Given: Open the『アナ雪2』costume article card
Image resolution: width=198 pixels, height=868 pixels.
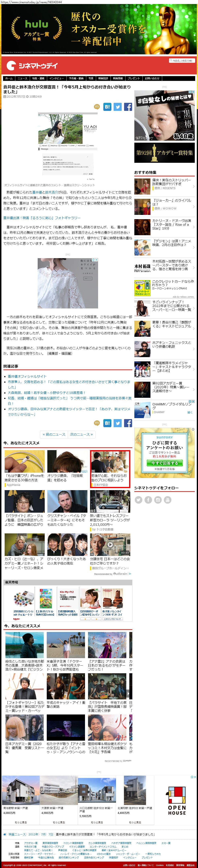Looking at the screenshot, I should tap(107, 652).
